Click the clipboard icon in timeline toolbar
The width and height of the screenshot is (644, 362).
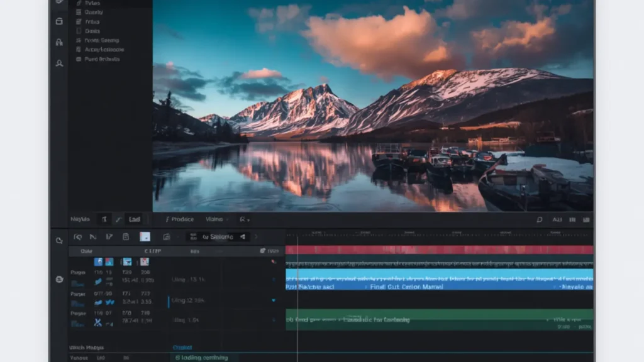click(126, 237)
